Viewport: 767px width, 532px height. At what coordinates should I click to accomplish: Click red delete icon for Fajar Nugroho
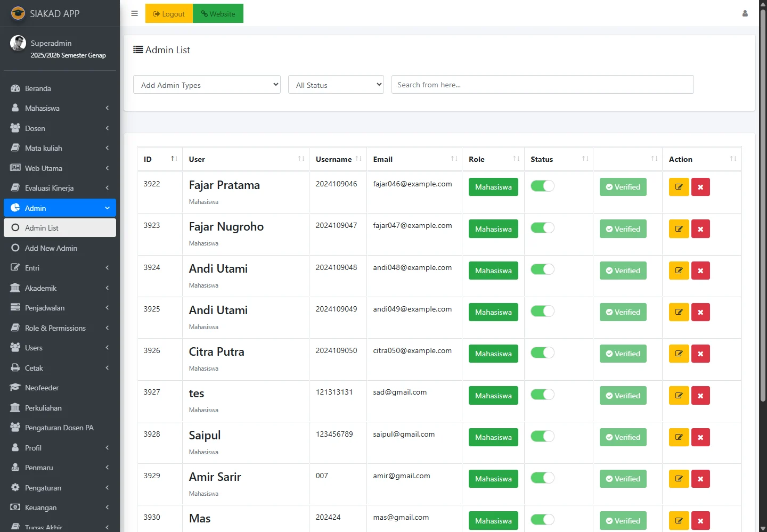click(x=700, y=229)
